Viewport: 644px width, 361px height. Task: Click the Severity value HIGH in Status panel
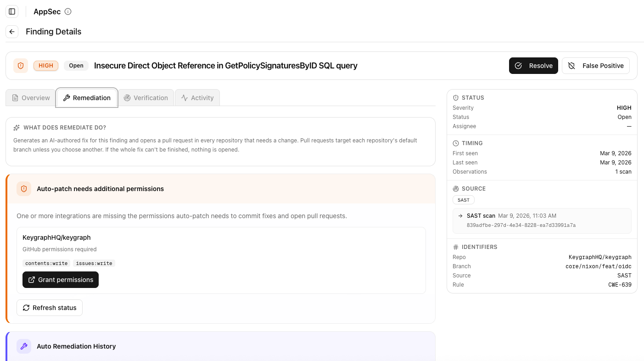click(x=624, y=108)
